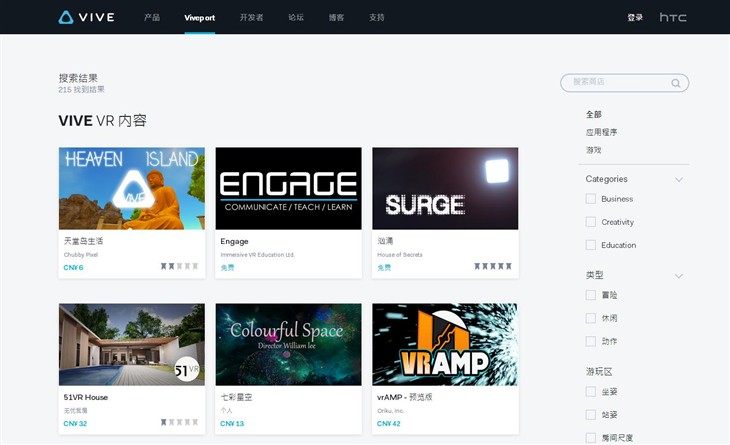Click the 七彩星空 title
The height and width of the screenshot is (445, 730).
[x=236, y=397]
